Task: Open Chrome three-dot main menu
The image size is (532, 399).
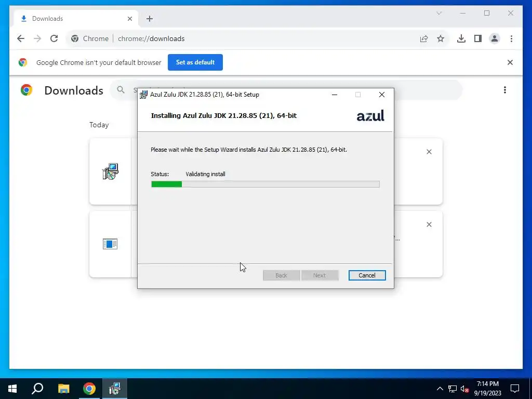Action: 511,38
